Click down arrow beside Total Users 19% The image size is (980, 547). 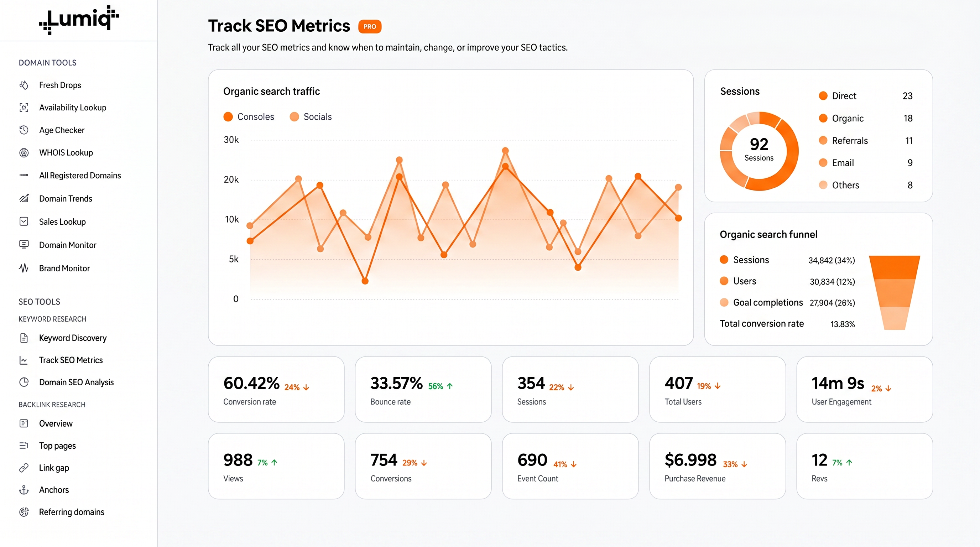(x=718, y=386)
